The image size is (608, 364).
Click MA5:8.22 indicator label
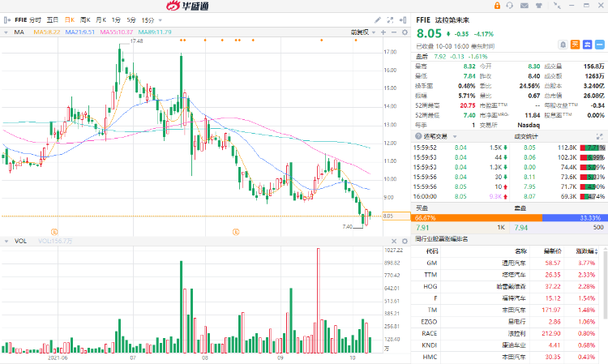(46, 32)
